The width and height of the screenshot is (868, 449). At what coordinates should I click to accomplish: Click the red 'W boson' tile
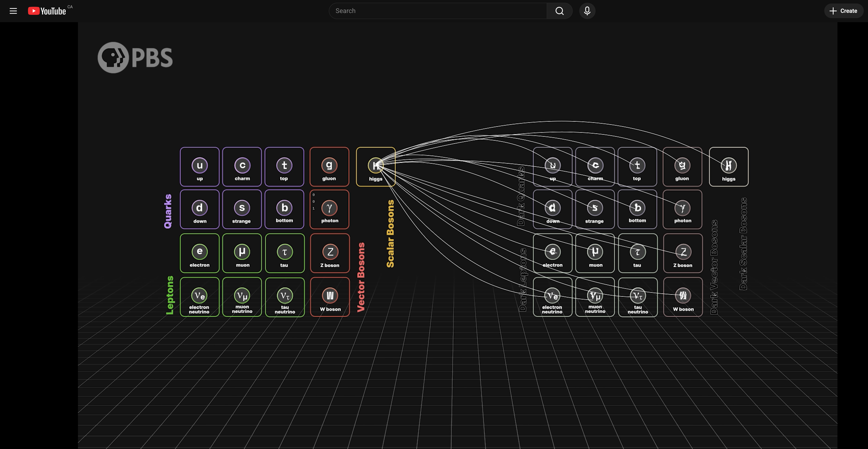pos(330,297)
